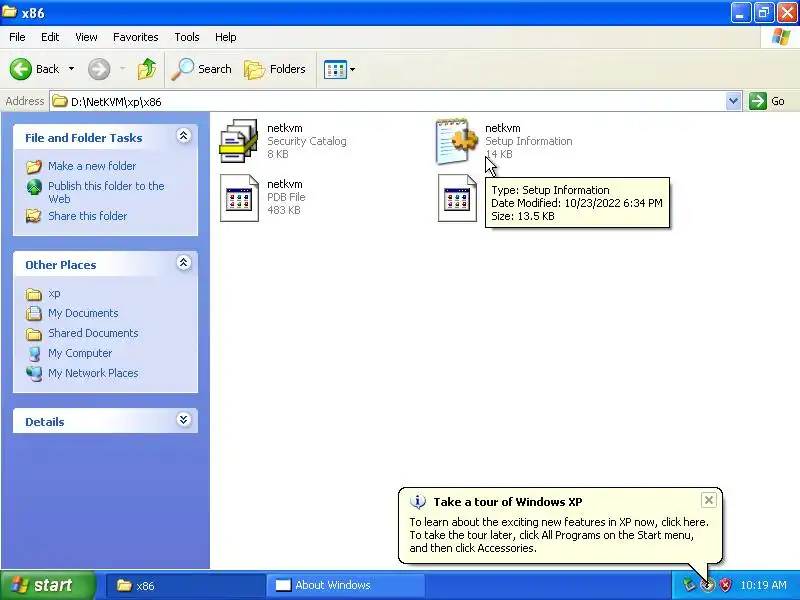Click the My Computer icon in Other Places
The height and width of the screenshot is (600, 800).
(34, 353)
